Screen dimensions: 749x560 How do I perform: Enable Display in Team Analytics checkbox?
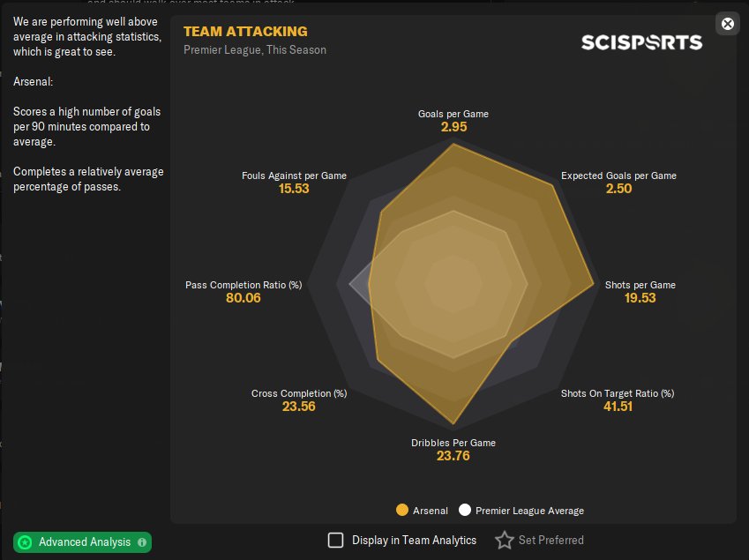[x=335, y=540]
